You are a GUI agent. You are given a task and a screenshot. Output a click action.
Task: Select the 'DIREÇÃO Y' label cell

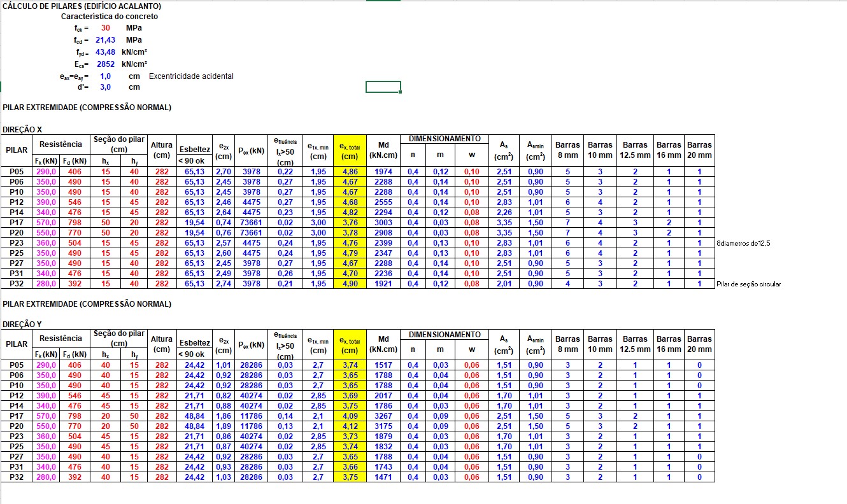22,325
